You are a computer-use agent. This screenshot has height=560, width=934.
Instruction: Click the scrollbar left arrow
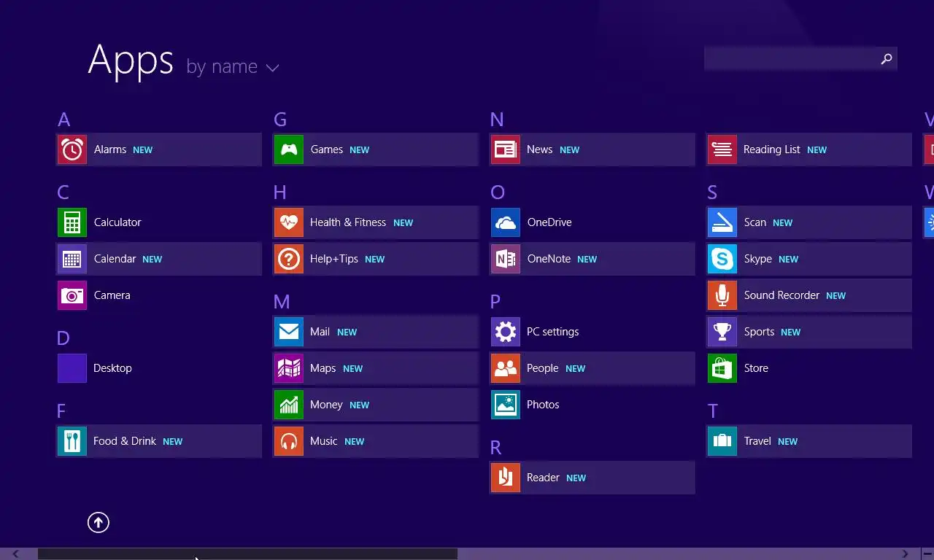tap(15, 554)
